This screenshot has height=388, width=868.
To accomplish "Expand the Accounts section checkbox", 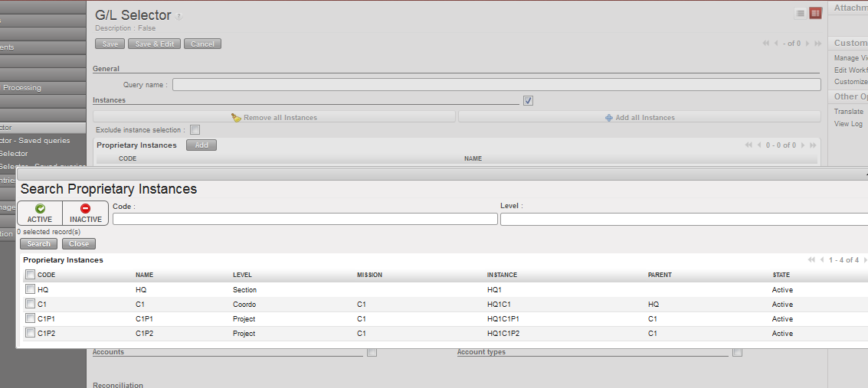I will click(x=372, y=352).
